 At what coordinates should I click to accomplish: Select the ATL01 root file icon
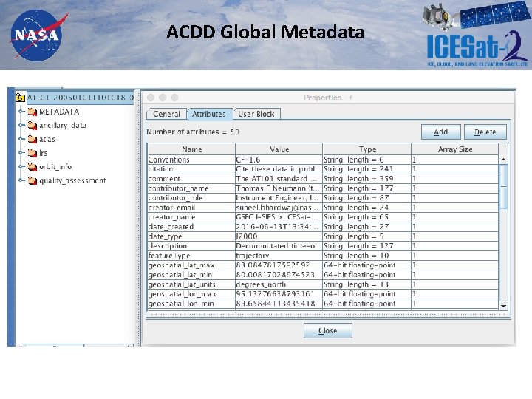point(20,98)
